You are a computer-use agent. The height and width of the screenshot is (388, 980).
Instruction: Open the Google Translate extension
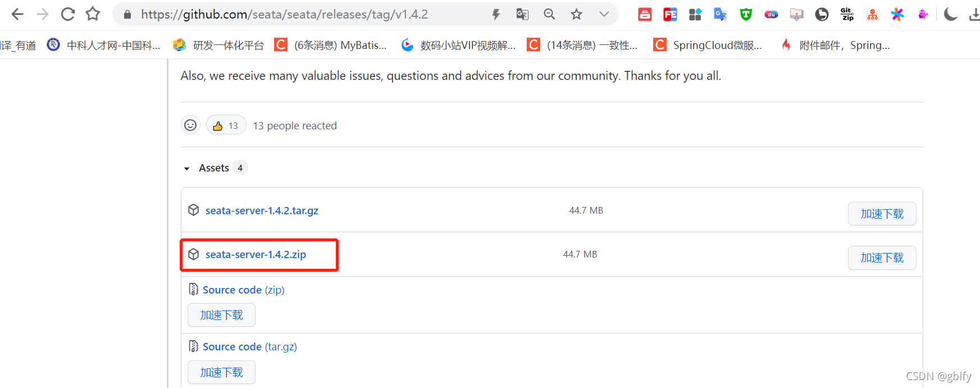point(721,15)
